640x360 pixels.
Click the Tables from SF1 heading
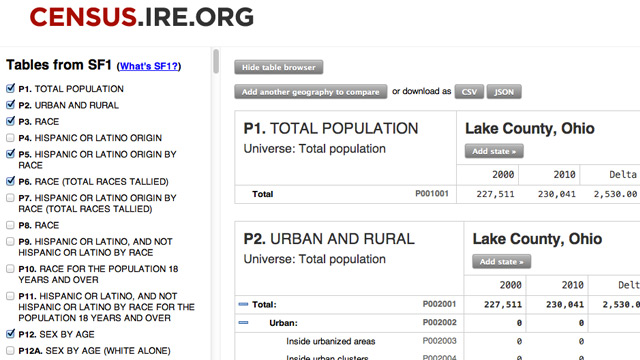[59, 65]
